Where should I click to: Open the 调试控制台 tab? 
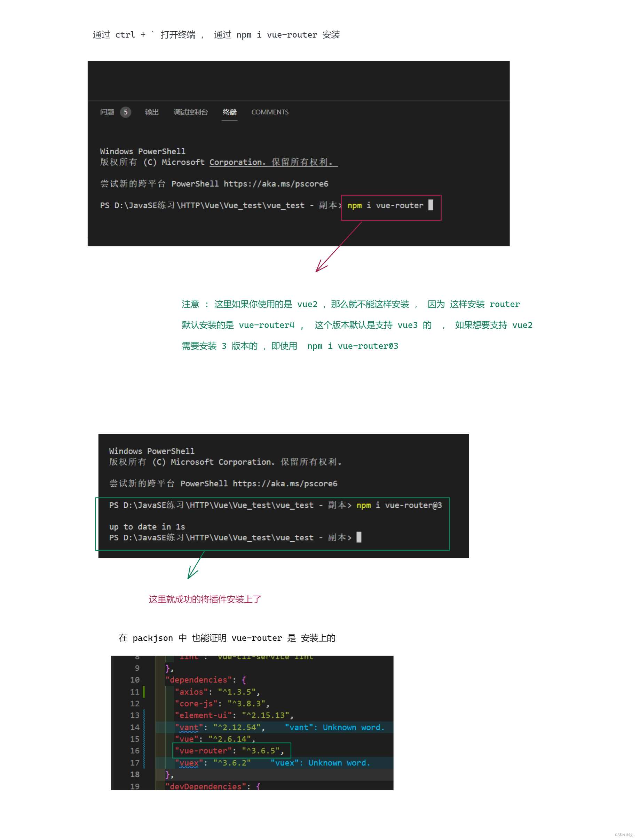pyautogui.click(x=191, y=112)
